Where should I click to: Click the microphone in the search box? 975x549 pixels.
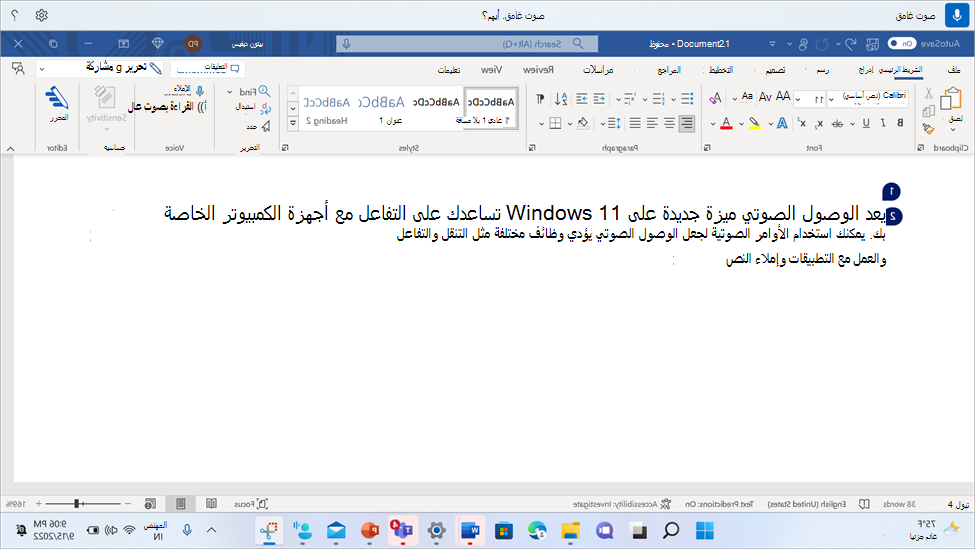coord(346,44)
